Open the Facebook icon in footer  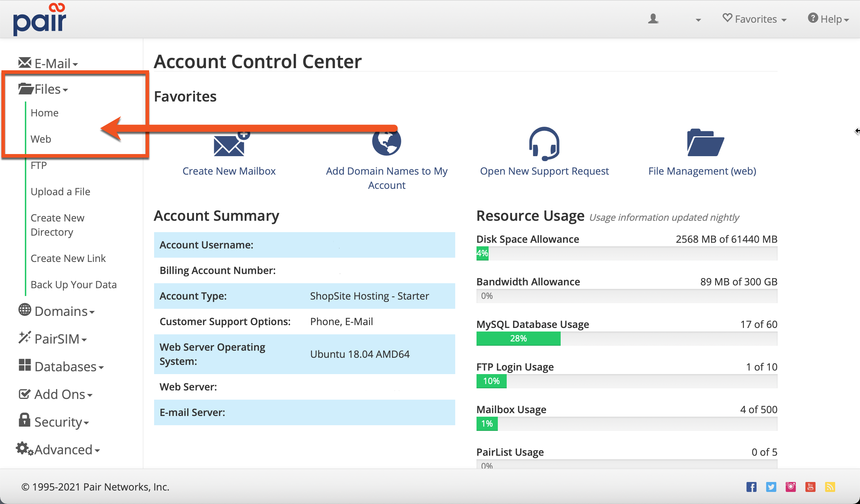point(751,487)
